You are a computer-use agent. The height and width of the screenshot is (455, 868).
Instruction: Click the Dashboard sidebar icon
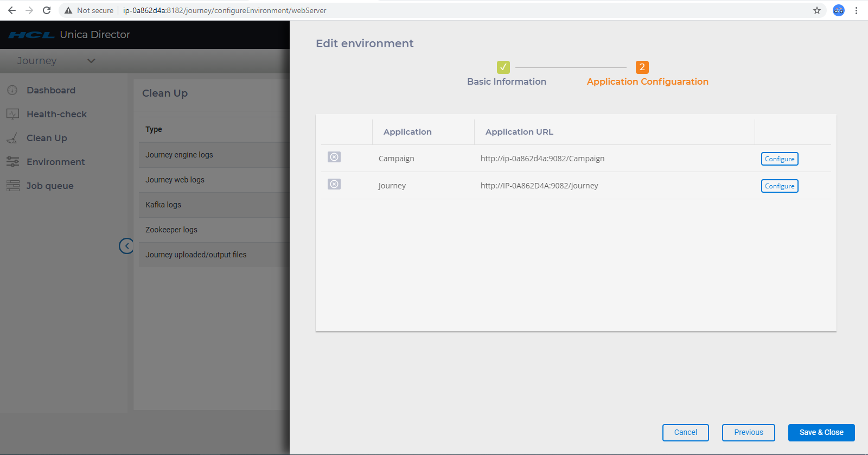coord(12,90)
